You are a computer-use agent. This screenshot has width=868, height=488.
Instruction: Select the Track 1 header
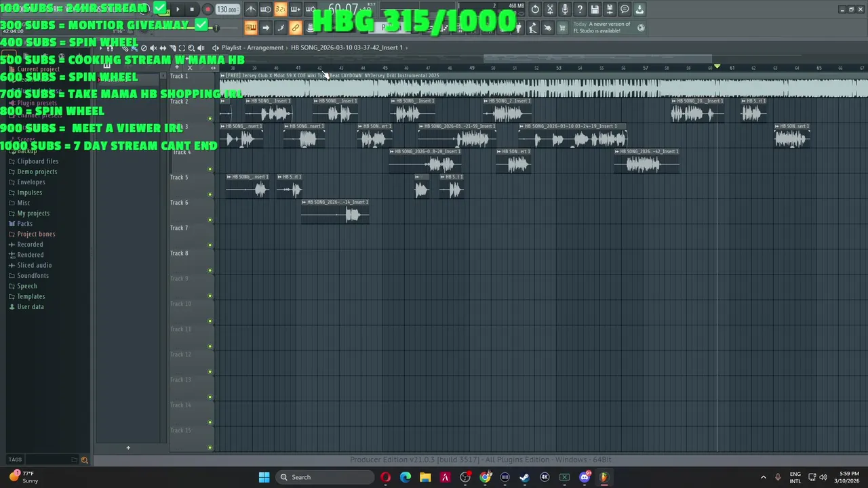tap(191, 85)
